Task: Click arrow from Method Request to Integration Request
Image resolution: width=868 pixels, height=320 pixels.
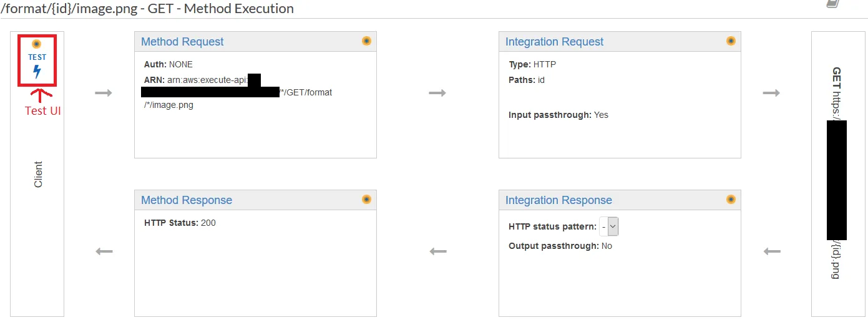Action: (x=437, y=93)
